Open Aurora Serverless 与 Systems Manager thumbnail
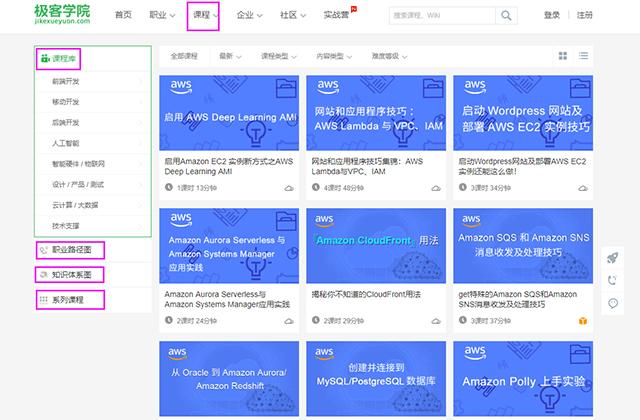Image resolution: width=640 pixels, height=420 pixels. click(x=229, y=246)
